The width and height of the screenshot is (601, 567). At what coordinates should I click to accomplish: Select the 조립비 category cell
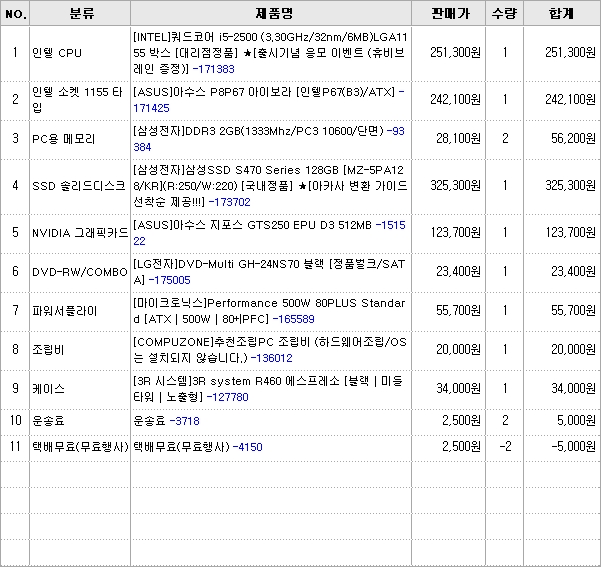48,350
